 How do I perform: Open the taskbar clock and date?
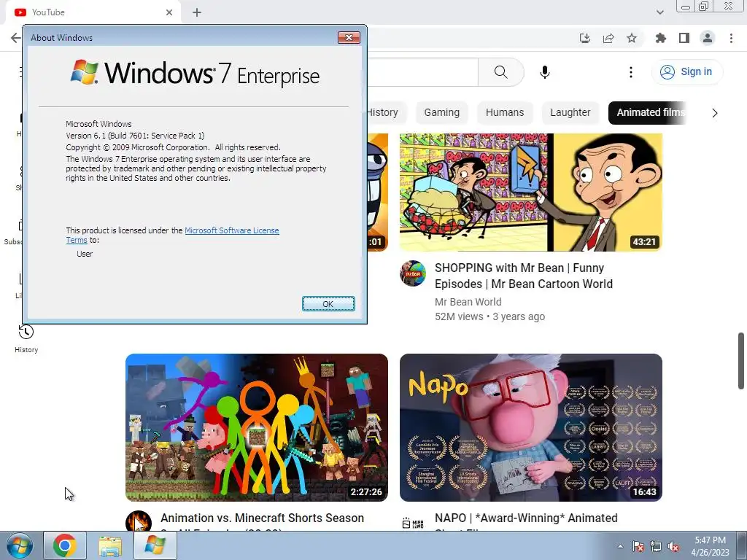click(x=710, y=546)
